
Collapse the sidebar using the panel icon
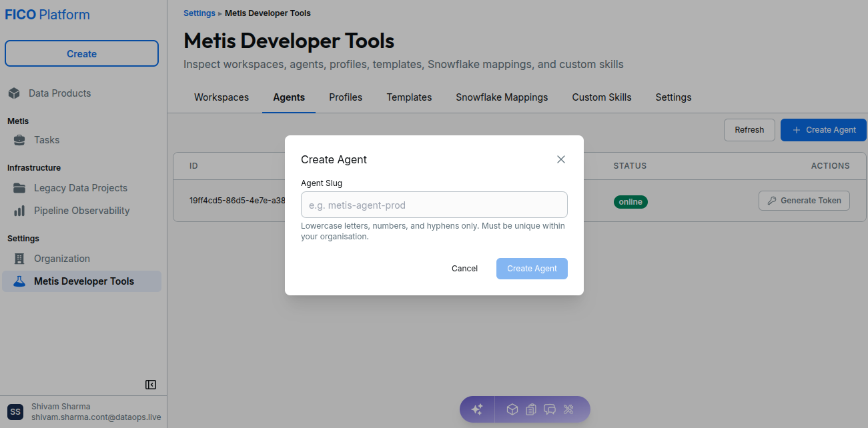pyautogui.click(x=151, y=385)
